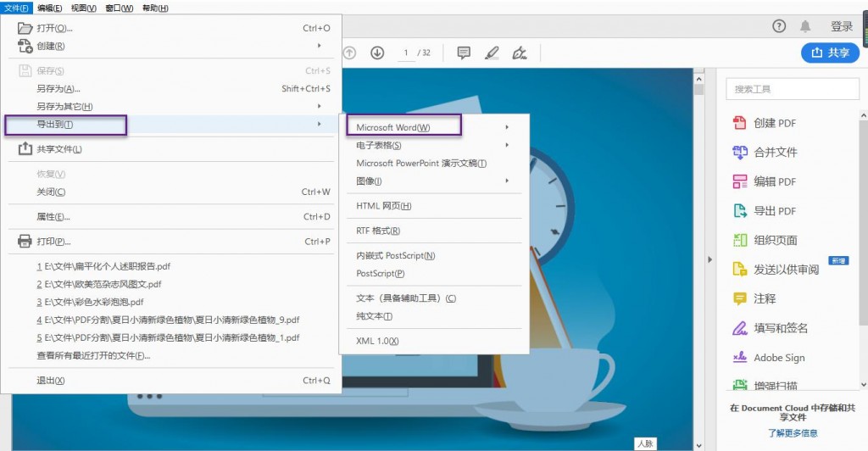
Task: Open the Edit PDF tool icon
Action: pos(739,181)
